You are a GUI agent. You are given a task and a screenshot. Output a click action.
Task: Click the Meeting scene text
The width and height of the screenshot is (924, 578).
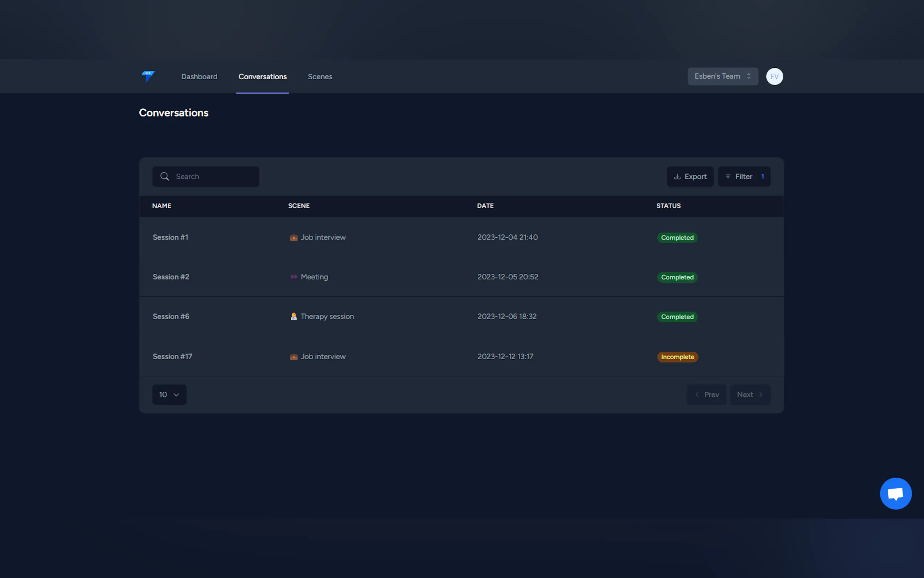click(314, 277)
